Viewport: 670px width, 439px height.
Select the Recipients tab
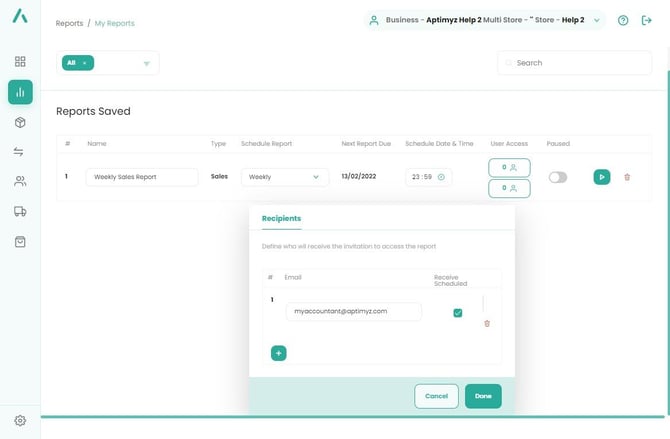coord(281,218)
